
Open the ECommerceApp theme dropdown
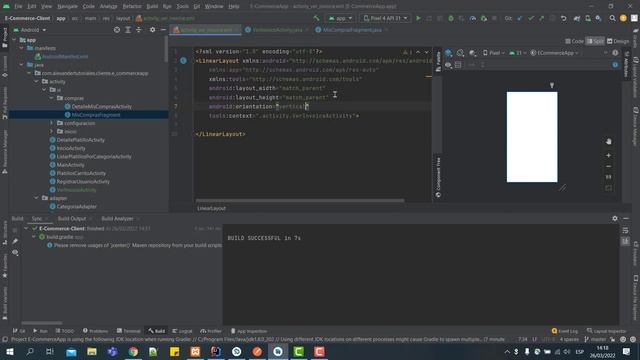coord(554,53)
